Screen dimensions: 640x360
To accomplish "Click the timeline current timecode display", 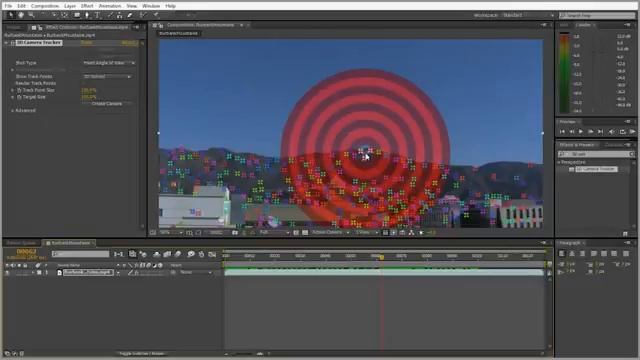I will pos(27,252).
